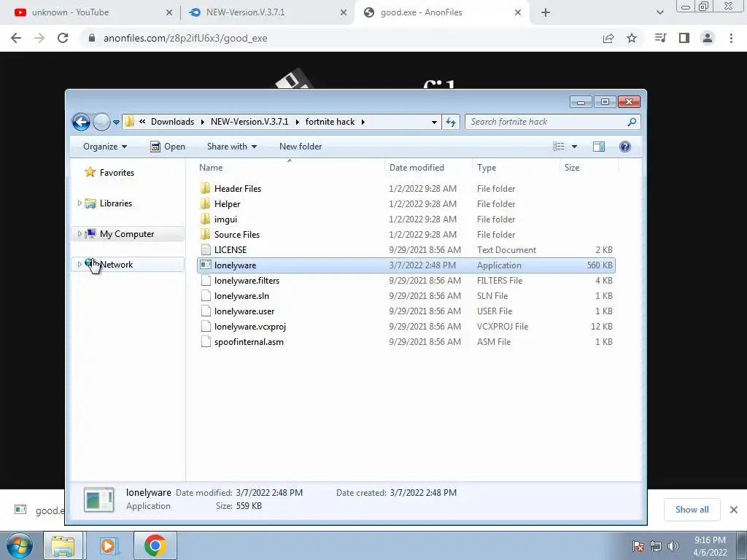Image resolution: width=747 pixels, height=560 pixels.
Task: Click the search magnifier icon
Action: (632, 122)
